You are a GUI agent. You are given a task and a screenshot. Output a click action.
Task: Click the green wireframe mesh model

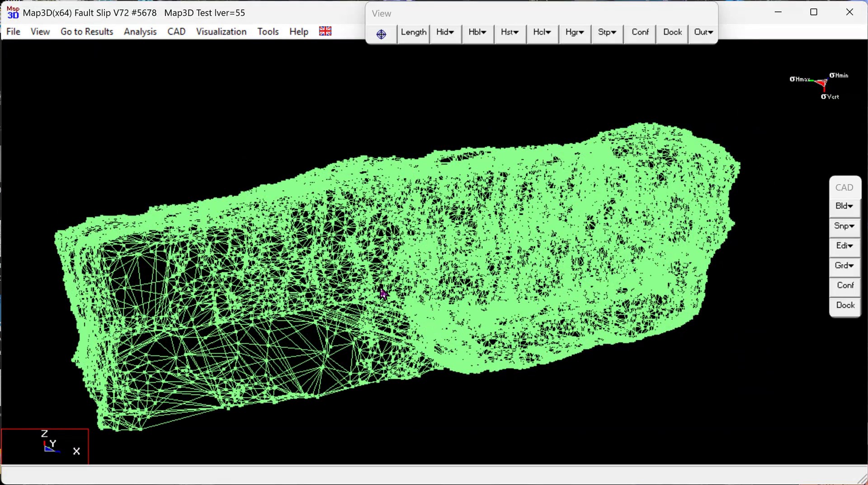point(497,271)
